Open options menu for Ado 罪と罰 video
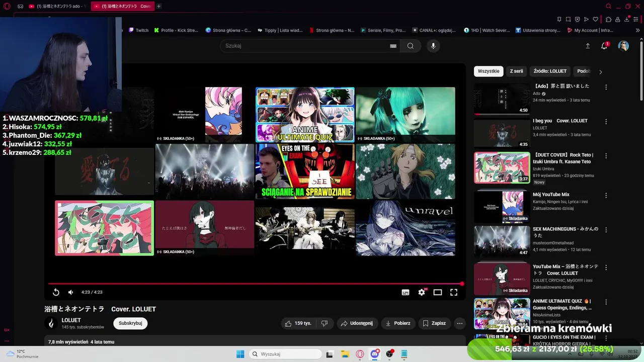The height and width of the screenshot is (362, 644). click(606, 87)
